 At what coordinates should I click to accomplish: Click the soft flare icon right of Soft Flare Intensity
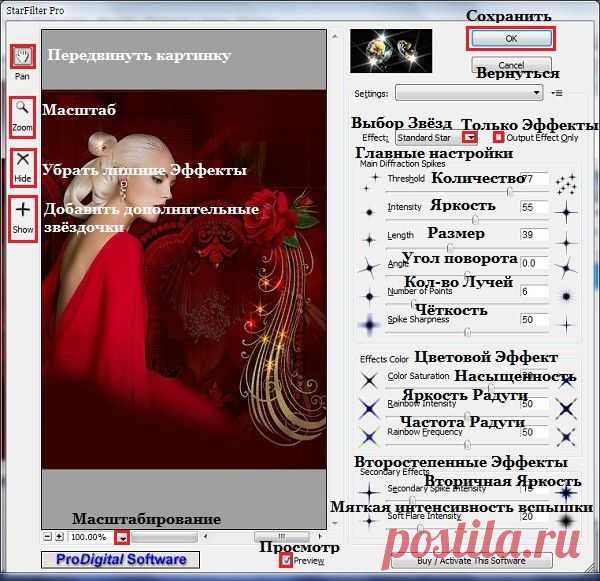tap(566, 521)
